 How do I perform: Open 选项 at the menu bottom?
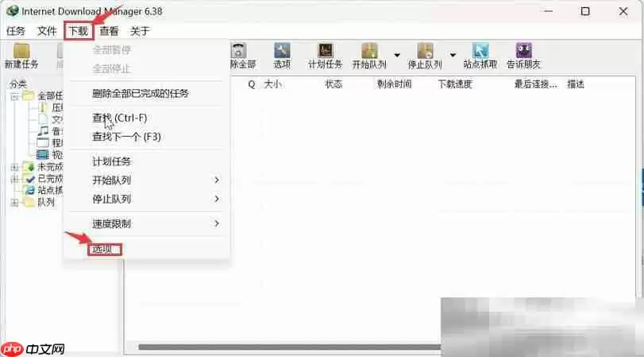tap(102, 249)
